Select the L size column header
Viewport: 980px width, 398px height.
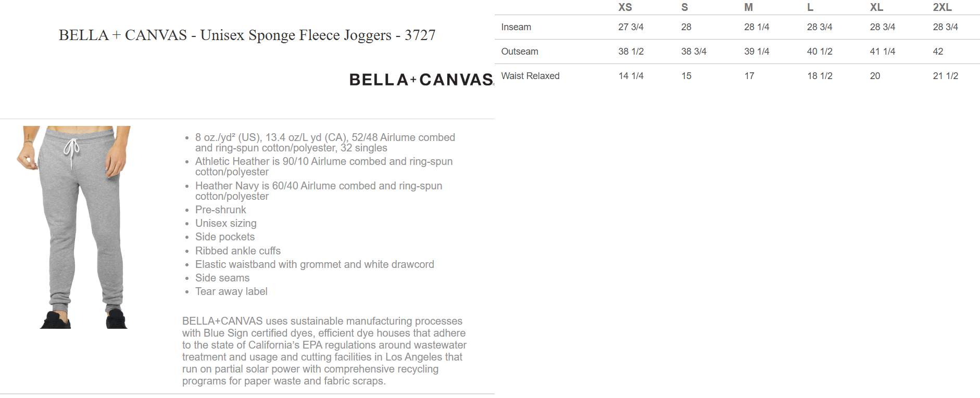(810, 7)
